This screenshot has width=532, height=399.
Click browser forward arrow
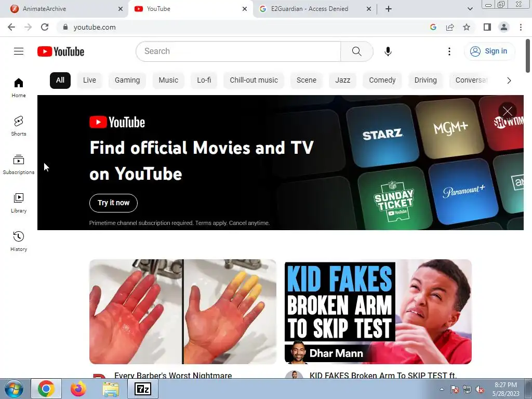28,27
